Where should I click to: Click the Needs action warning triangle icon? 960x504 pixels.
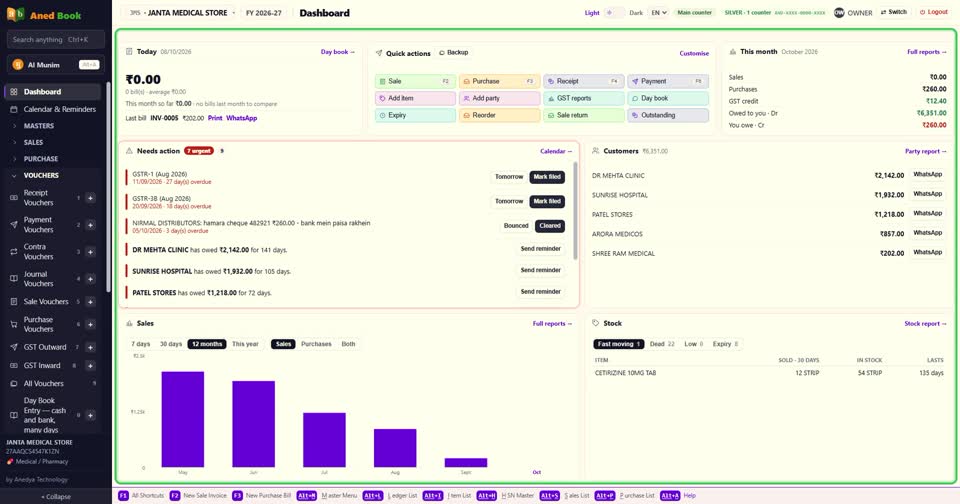[129, 151]
